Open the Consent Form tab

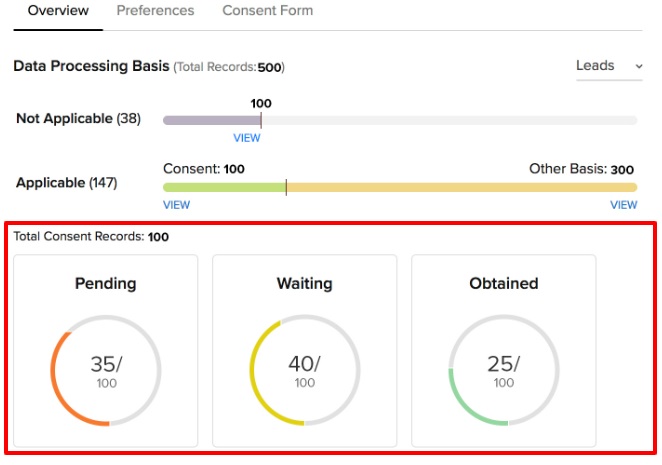(268, 11)
